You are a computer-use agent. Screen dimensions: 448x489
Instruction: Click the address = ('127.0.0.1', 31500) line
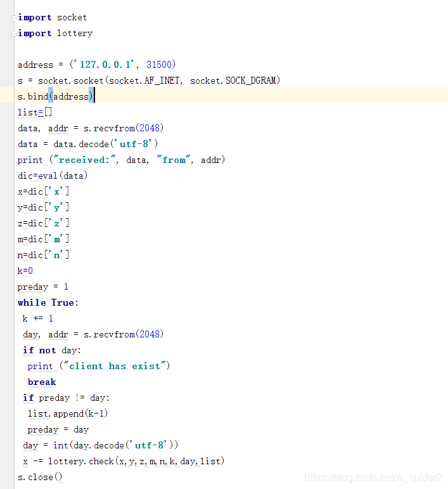pos(96,65)
